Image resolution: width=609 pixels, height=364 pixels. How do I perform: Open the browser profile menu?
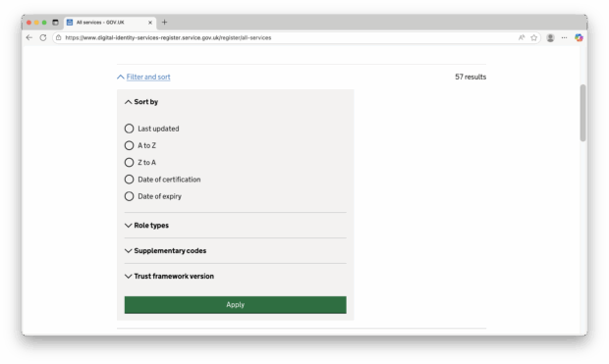(550, 37)
